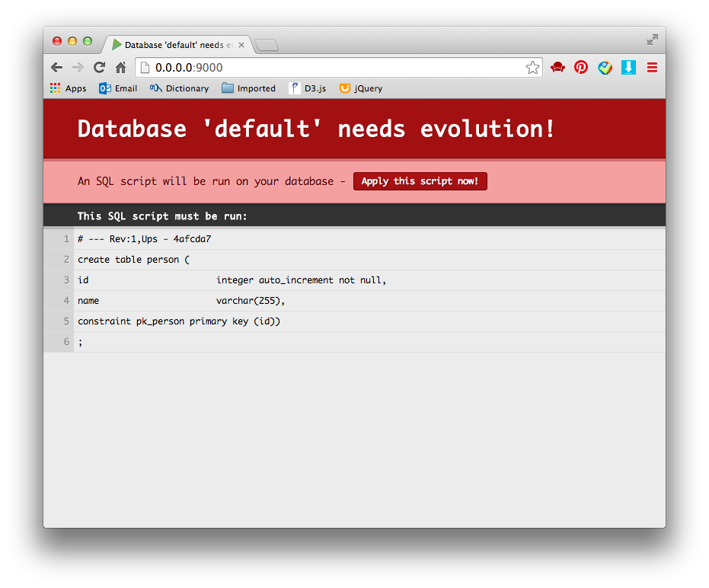Click the 'varchar(255),' text

(251, 301)
